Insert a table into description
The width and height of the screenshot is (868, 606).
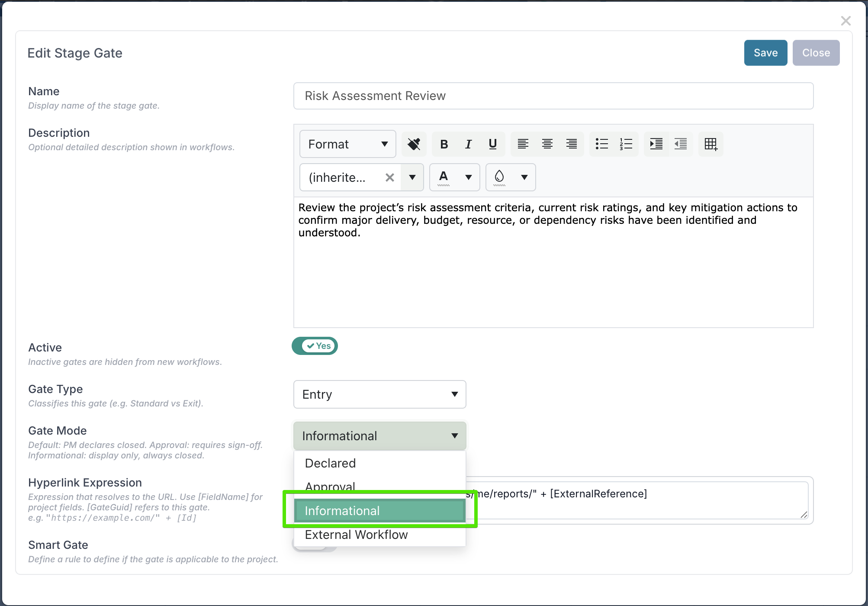711,144
